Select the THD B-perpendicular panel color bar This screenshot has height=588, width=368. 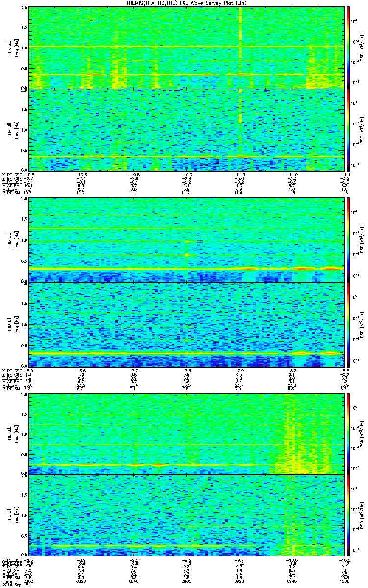349,240
